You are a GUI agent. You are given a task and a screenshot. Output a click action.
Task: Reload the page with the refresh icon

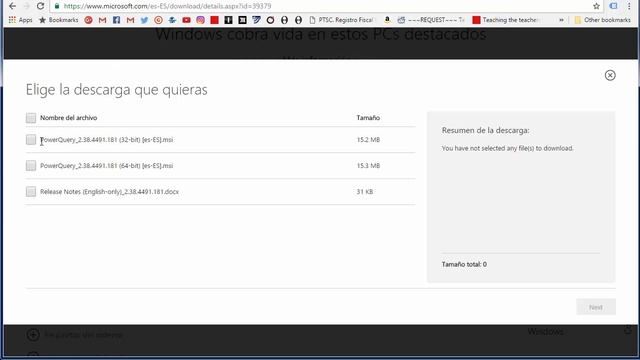(40, 6)
